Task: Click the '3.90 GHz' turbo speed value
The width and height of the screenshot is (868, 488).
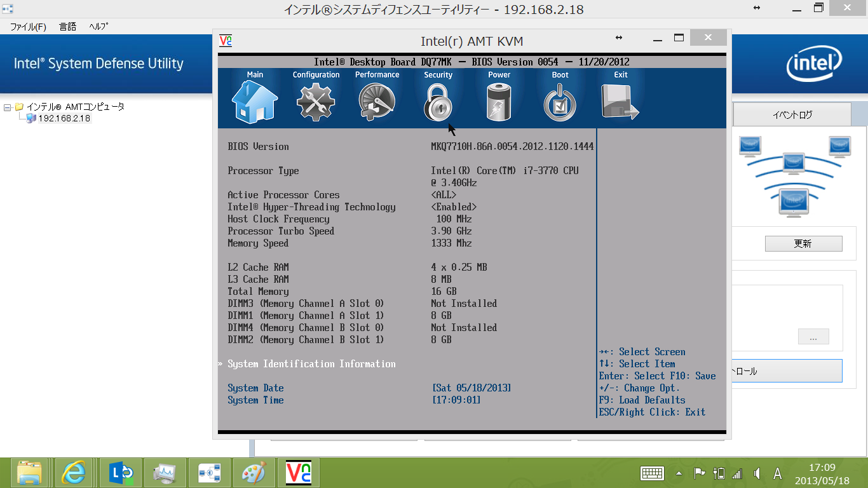Action: (451, 231)
